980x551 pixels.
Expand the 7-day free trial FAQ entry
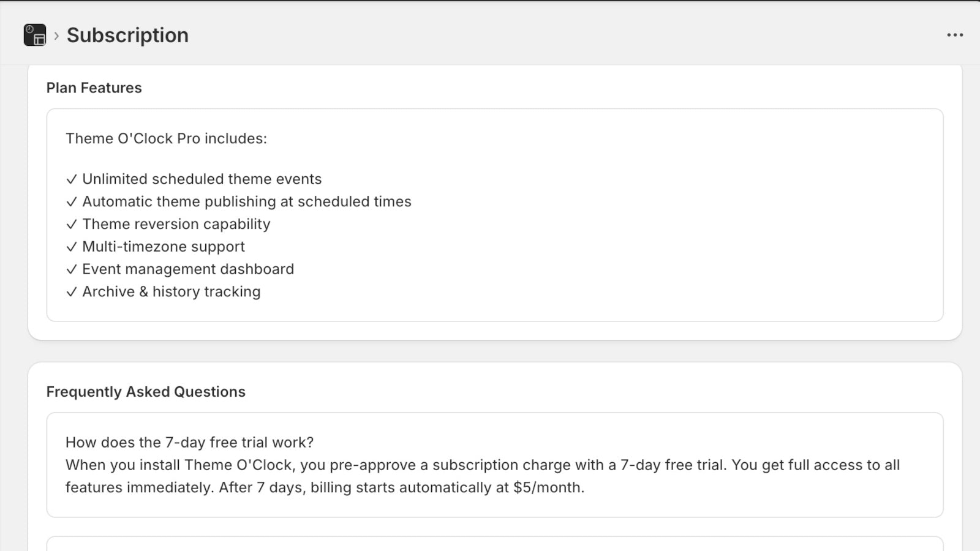[190, 443]
